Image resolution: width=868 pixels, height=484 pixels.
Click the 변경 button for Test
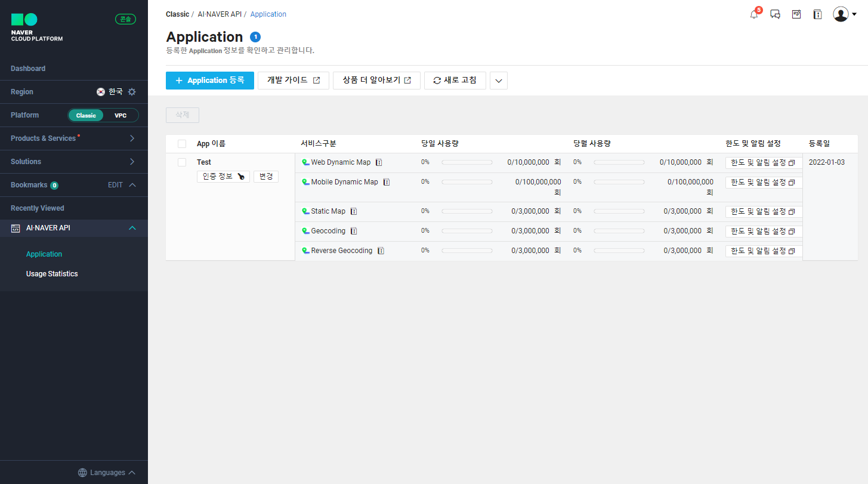click(x=266, y=177)
